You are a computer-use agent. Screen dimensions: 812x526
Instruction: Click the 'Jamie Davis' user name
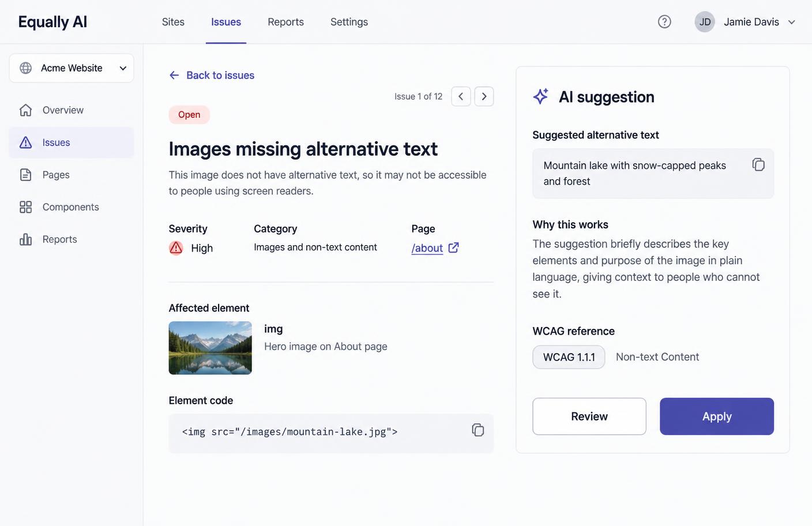[x=751, y=22]
